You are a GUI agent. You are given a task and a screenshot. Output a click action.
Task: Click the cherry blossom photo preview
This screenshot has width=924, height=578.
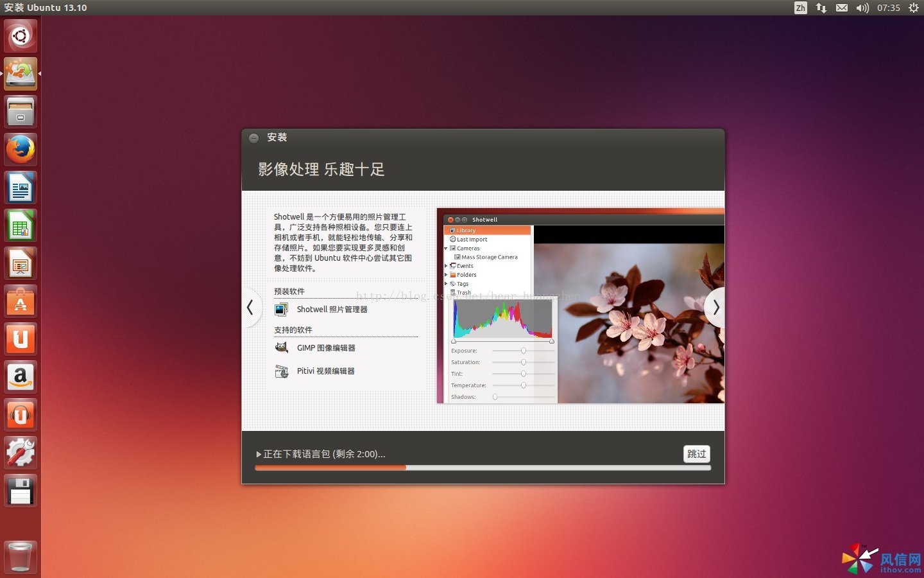pyautogui.click(x=629, y=323)
